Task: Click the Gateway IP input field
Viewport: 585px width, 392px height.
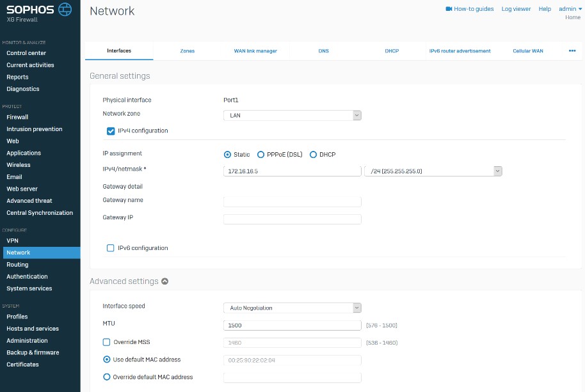Action: point(292,219)
